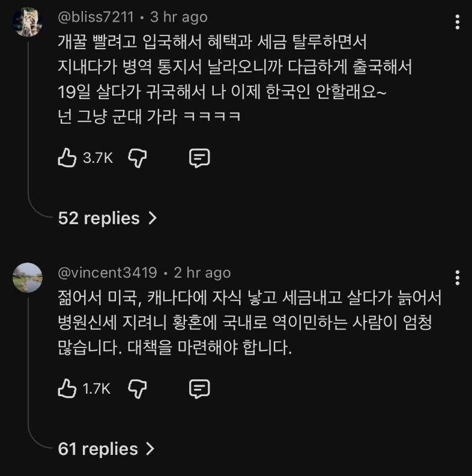Open @bliss7211's profile avatar
472x476 pixels.
coord(28,22)
